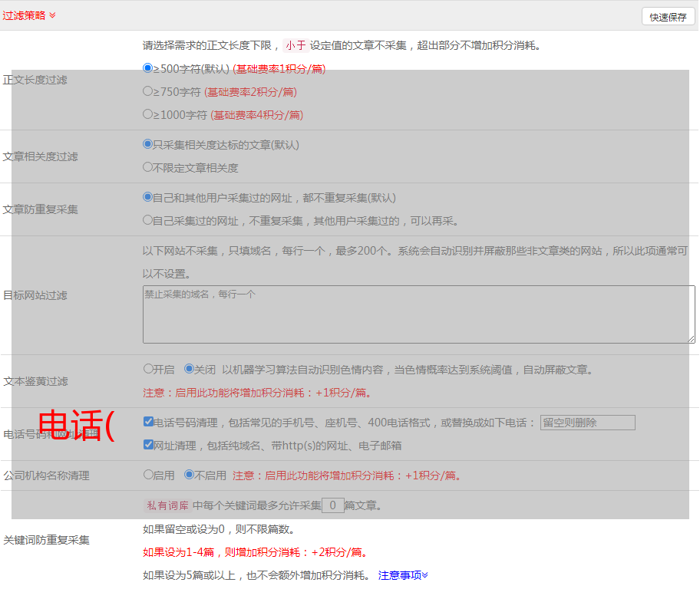Turn on 文本鉴黄过滤 with 开启 radio

148,369
